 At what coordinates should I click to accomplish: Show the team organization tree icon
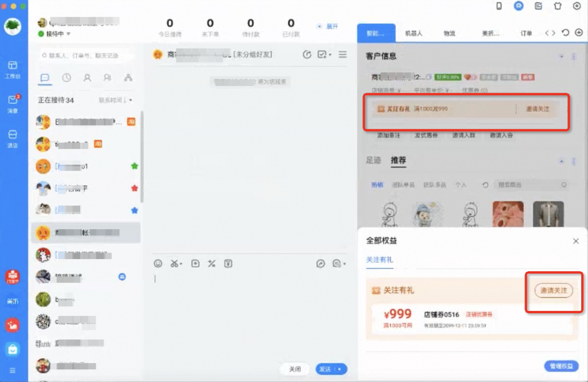click(128, 78)
